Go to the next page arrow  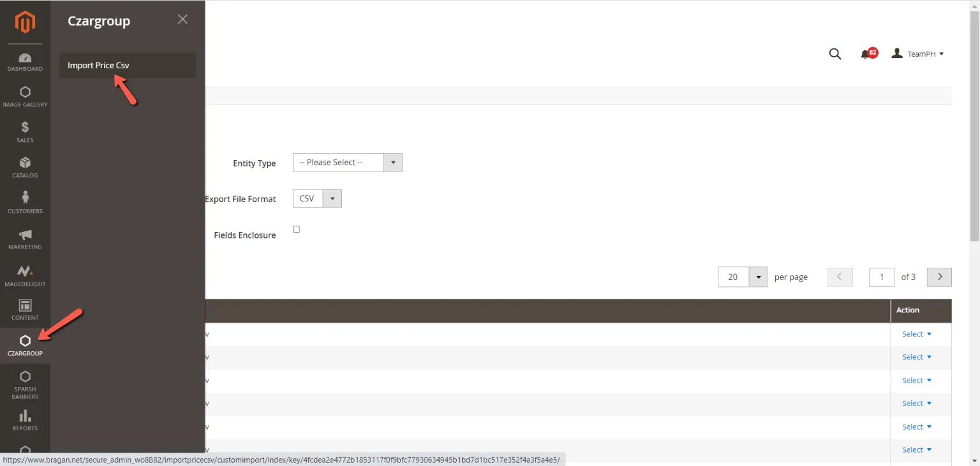point(939,277)
